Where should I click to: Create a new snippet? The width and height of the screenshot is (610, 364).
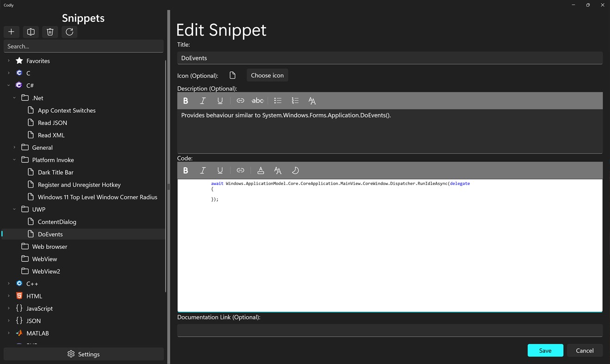(11, 32)
